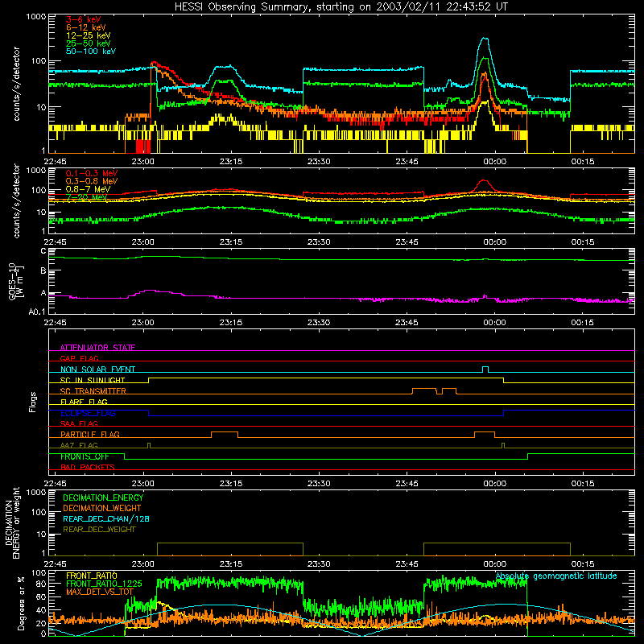This screenshot has width=644, height=644.
Task: Click the PARTICLE_FLAG label
Action: click(x=90, y=435)
